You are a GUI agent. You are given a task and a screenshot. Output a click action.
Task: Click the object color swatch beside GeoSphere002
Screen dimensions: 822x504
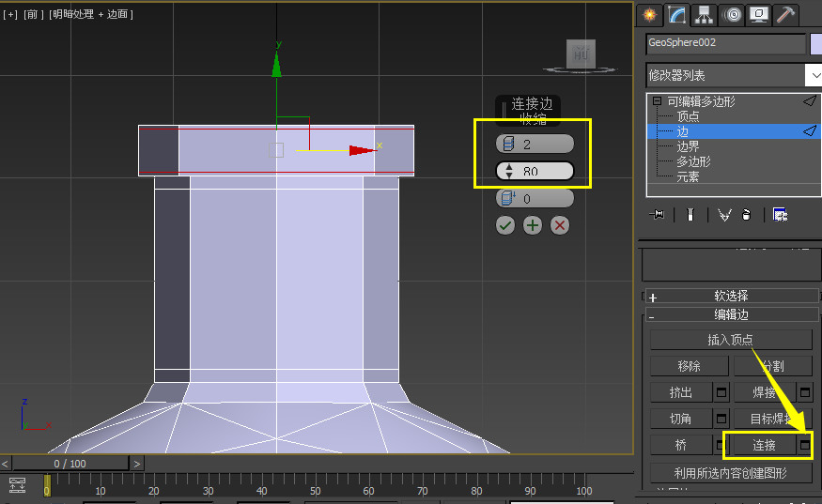[x=815, y=43]
